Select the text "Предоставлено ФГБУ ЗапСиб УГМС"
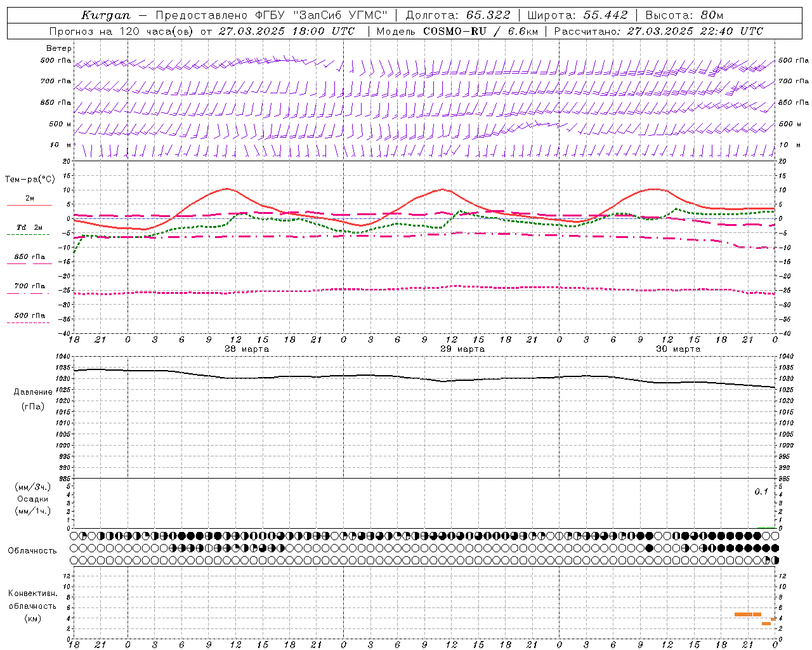Screen dimensions: 812x650 (x=272, y=15)
